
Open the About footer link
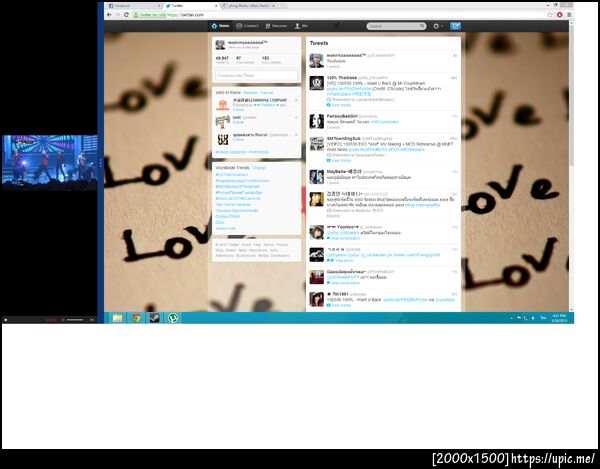[x=246, y=244]
